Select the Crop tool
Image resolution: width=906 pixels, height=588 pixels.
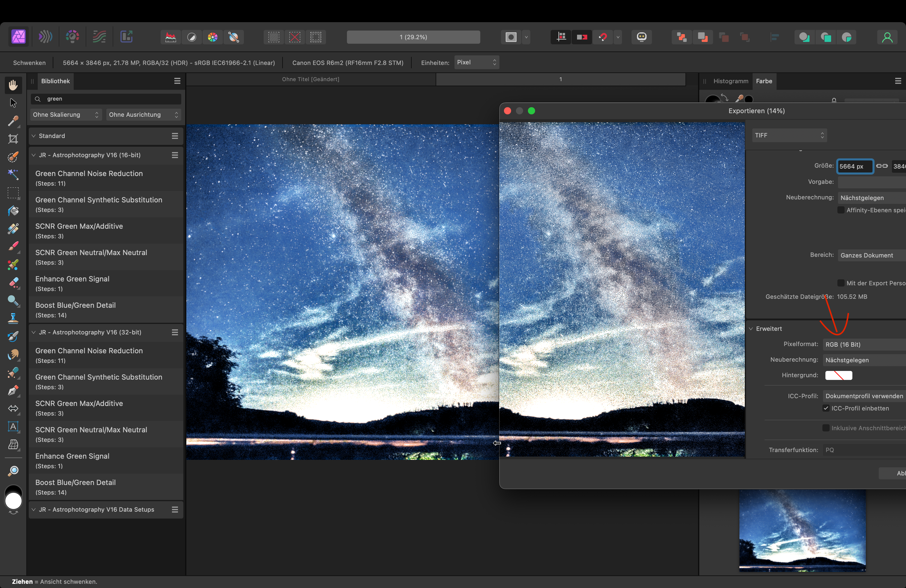point(13,139)
